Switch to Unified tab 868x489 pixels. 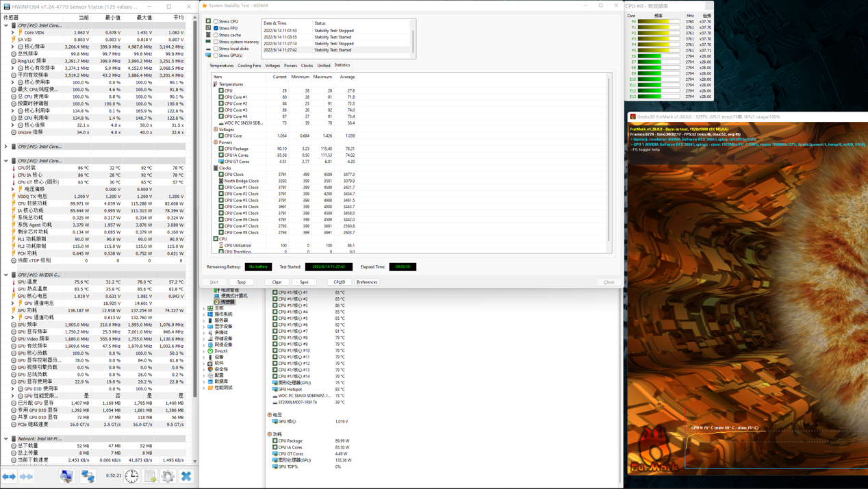tap(324, 66)
